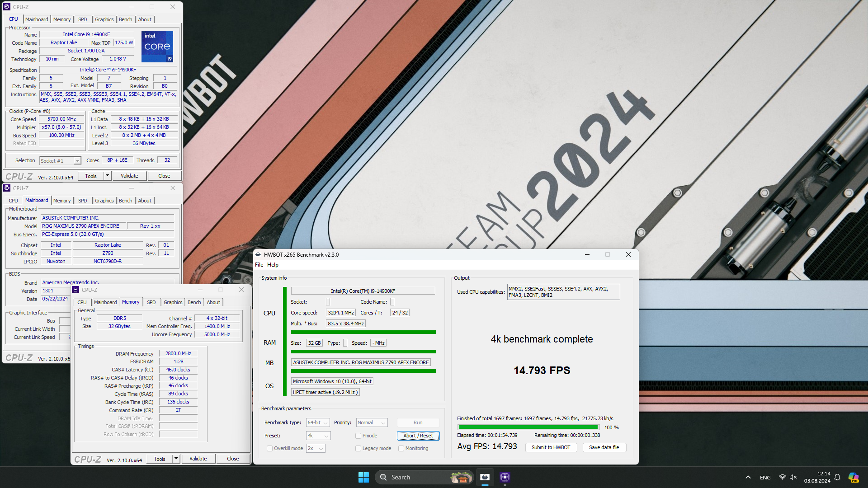Image resolution: width=868 pixels, height=488 pixels.
Task: Expand the Tools arrow in top CPU-Z window
Action: 107,176
